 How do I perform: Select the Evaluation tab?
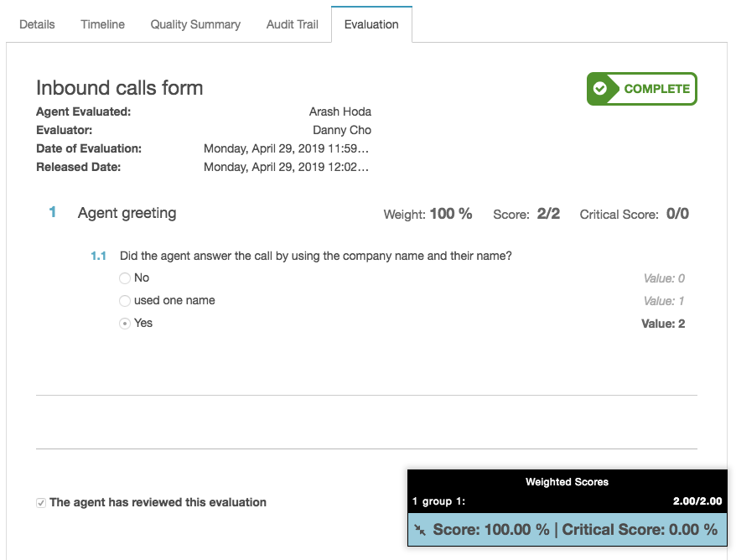[371, 24]
